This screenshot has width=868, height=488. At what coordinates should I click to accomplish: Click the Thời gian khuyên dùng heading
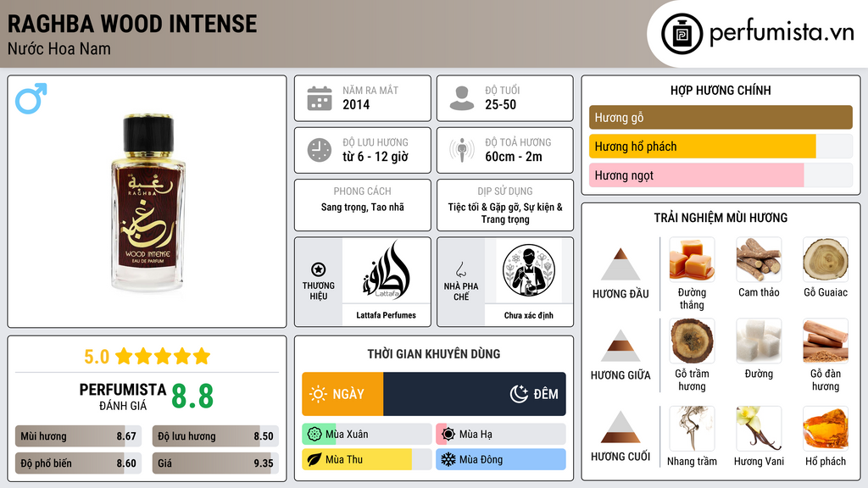[x=434, y=353]
